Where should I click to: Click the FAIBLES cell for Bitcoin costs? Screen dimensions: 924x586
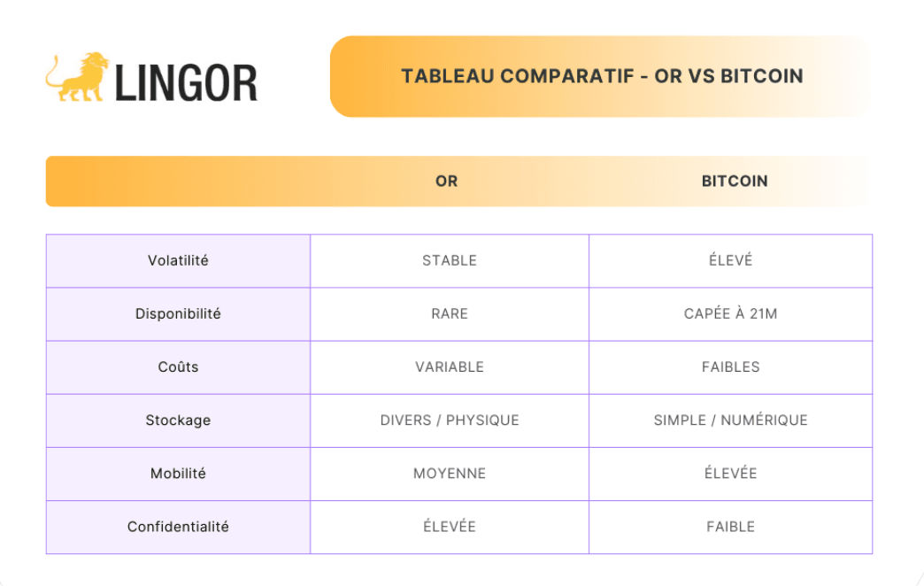(731, 367)
